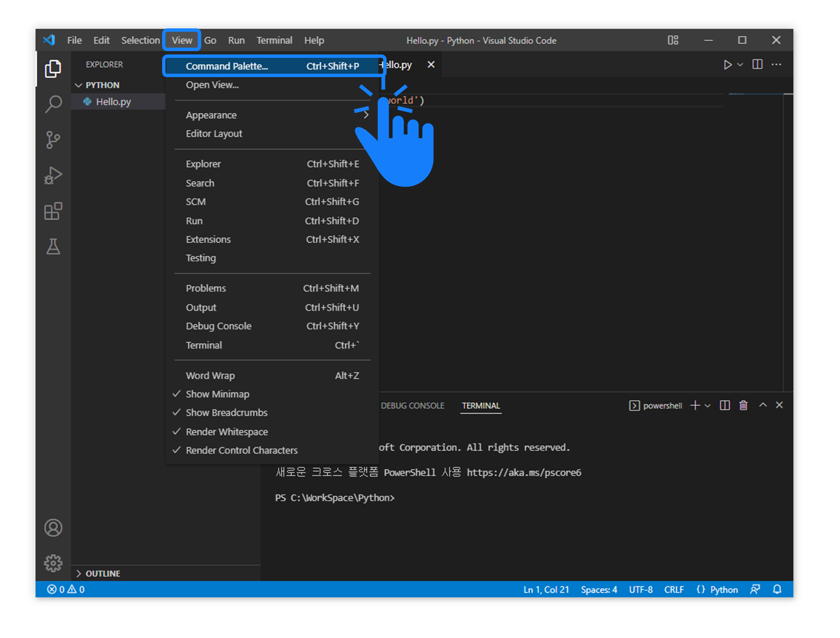Image resolution: width=840 pixels, height=638 pixels.
Task: Open the Appearance submenu
Action: 272,115
